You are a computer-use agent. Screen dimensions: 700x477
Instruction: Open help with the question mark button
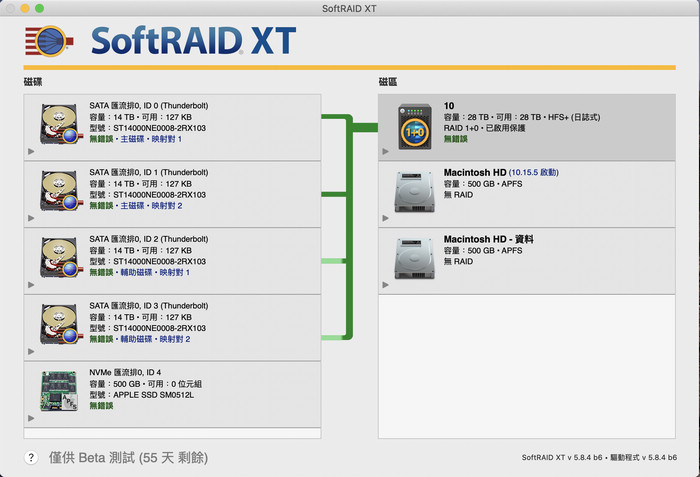31,457
